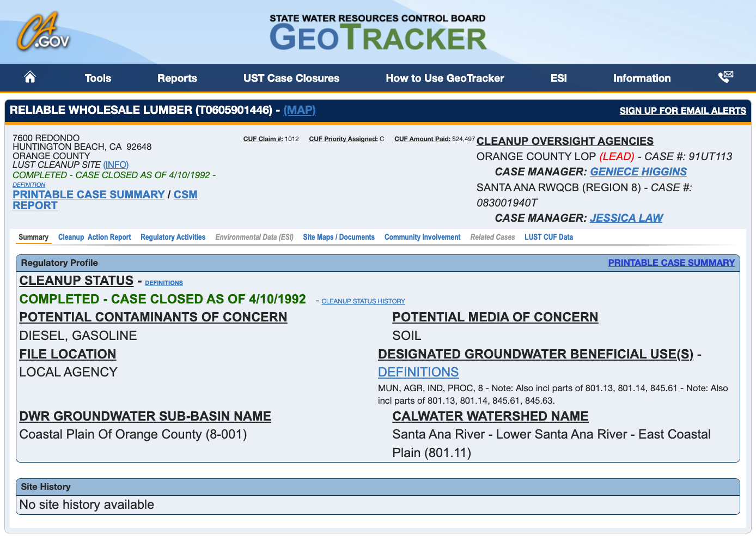The height and width of the screenshot is (541, 756).
Task: Click SIGN UP FOR EMAIL ALERTS
Action: (682, 111)
